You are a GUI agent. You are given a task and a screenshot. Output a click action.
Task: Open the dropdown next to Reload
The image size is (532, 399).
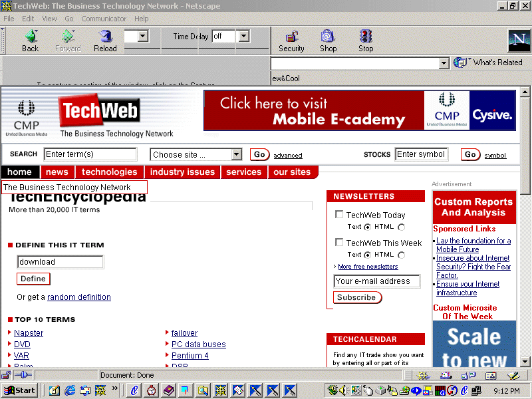tap(143, 36)
